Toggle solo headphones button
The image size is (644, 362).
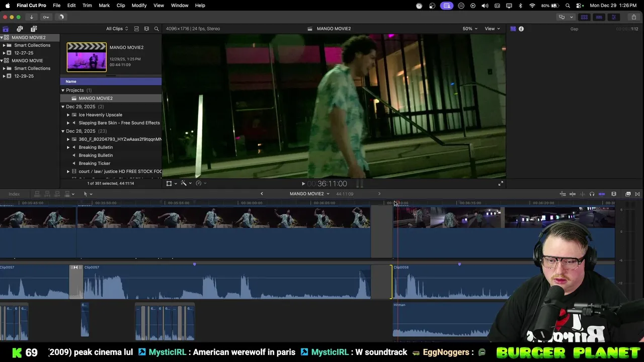click(x=592, y=194)
